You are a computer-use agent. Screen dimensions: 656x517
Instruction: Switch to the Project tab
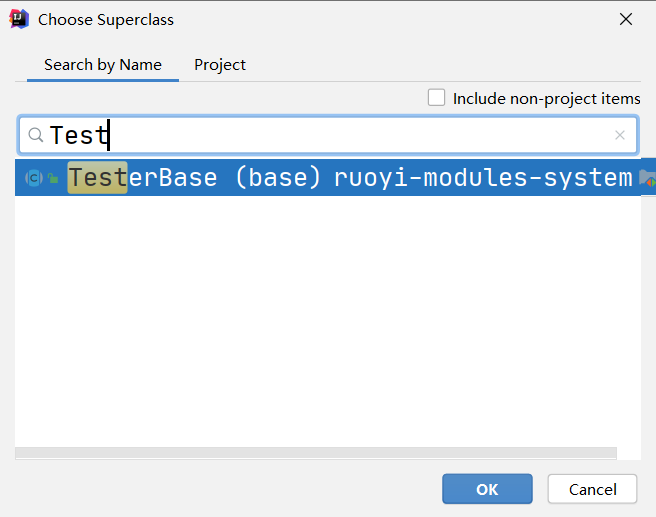tap(220, 65)
